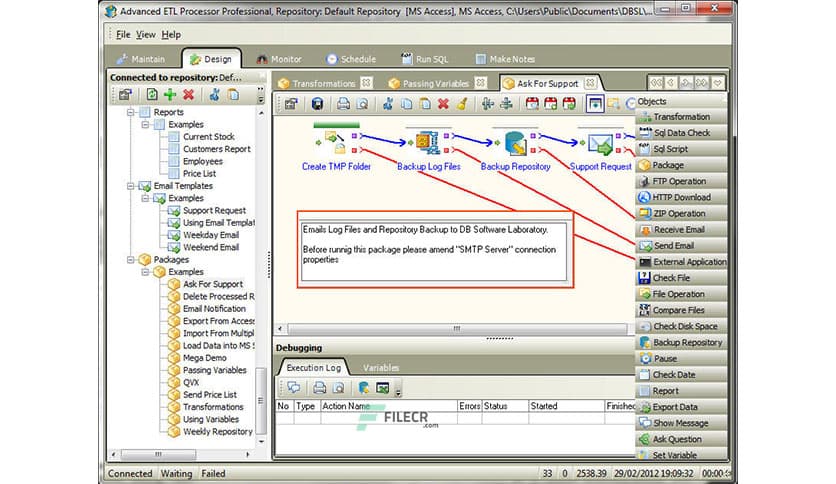836x484 pixels.
Task: Click the Excel export icon in debugging toolbar
Action: click(382, 388)
